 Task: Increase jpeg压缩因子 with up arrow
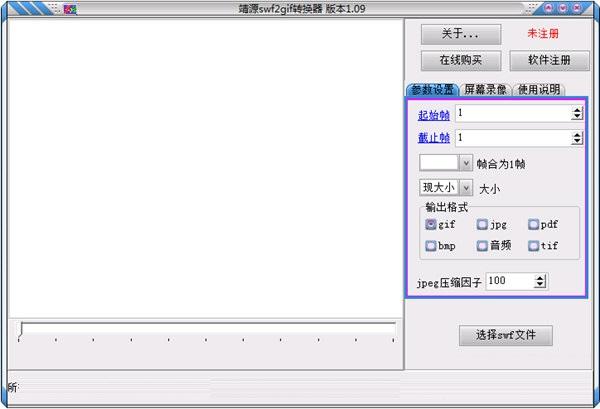coord(540,278)
